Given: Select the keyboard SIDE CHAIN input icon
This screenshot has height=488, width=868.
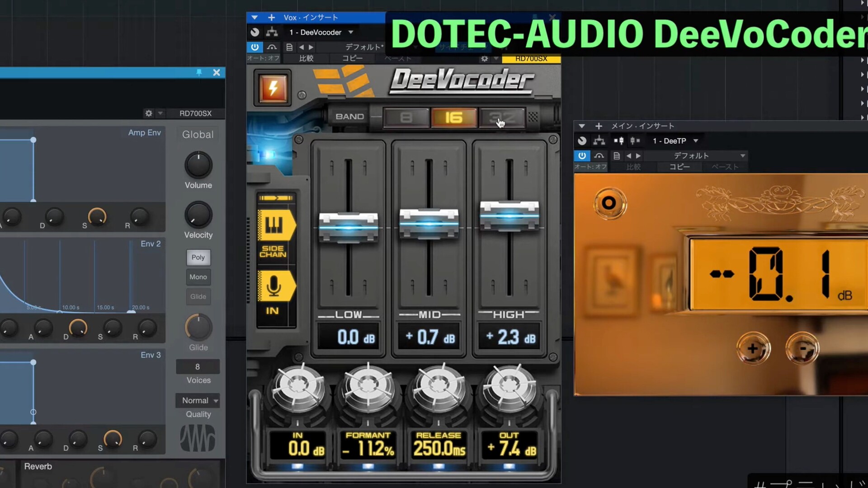Looking at the screenshot, I should pyautogui.click(x=274, y=225).
